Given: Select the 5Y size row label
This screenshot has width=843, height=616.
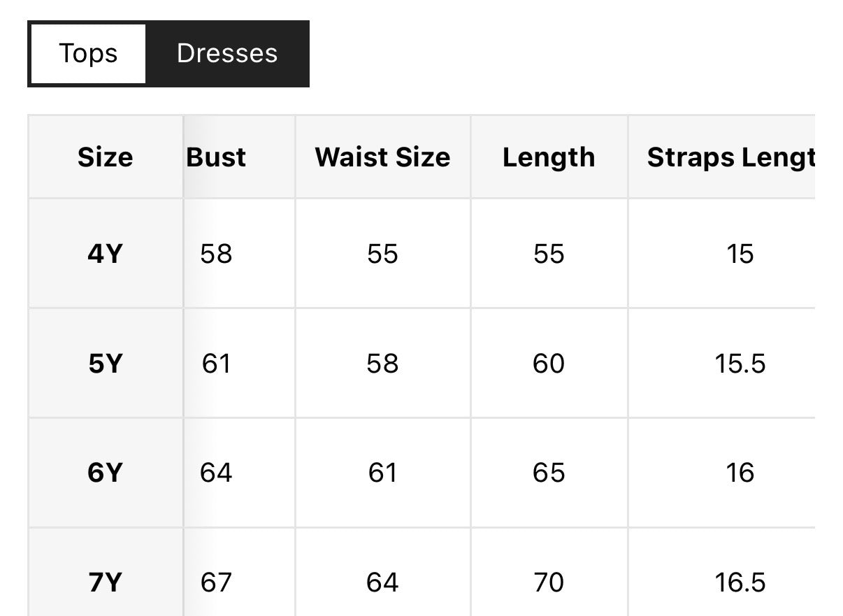Looking at the screenshot, I should (106, 363).
